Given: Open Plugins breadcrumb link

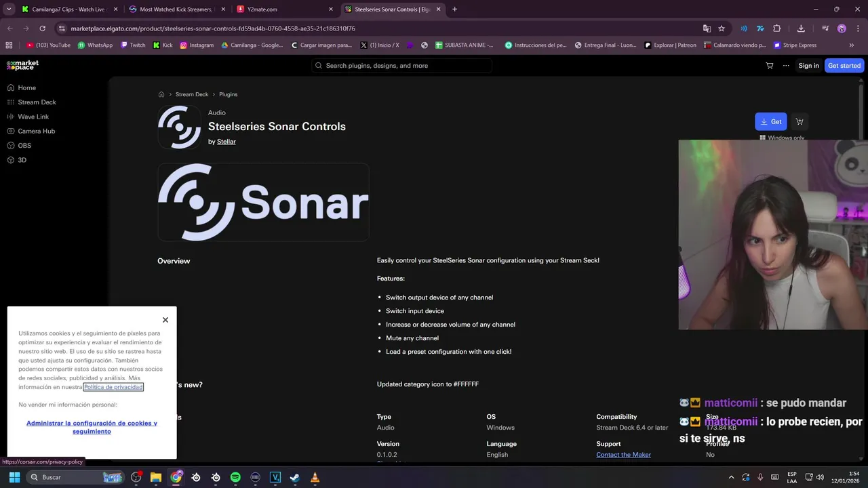Looking at the screenshot, I should click(x=228, y=94).
